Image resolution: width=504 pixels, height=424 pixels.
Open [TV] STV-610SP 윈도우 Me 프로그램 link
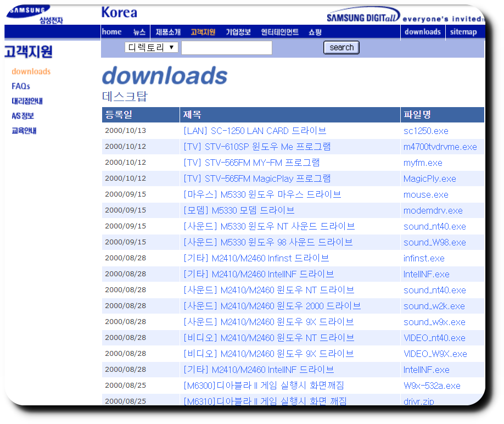pos(257,147)
